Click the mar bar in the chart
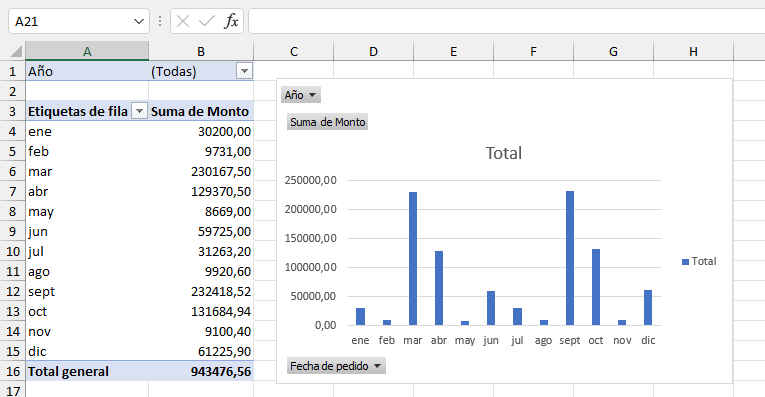Screen dimensions: 765x397 413,258
